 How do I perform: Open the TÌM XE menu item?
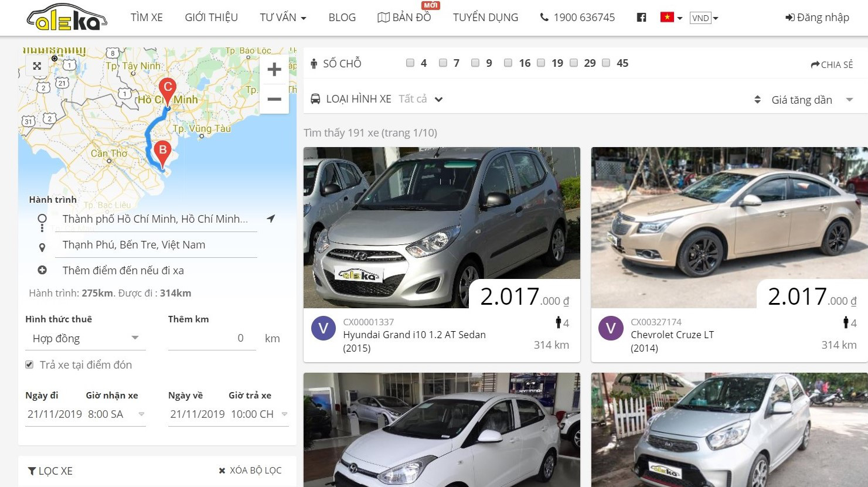click(x=147, y=18)
